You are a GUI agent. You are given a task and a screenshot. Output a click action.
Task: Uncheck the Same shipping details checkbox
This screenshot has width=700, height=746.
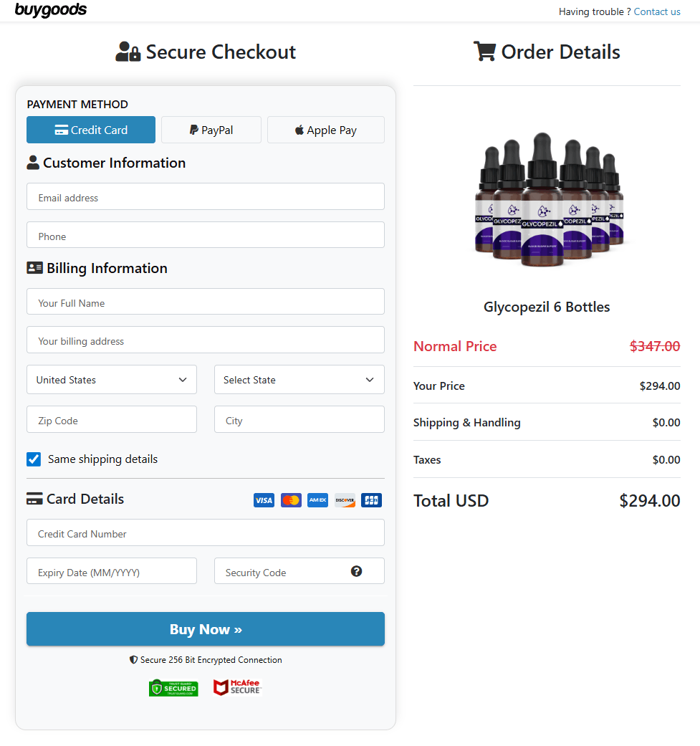(x=33, y=459)
